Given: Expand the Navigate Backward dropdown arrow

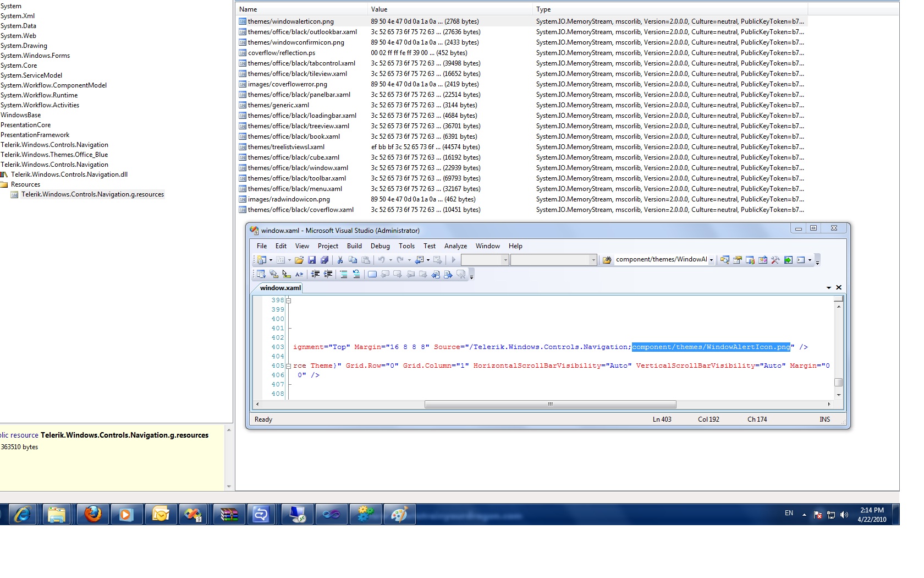Looking at the screenshot, I should tap(428, 260).
